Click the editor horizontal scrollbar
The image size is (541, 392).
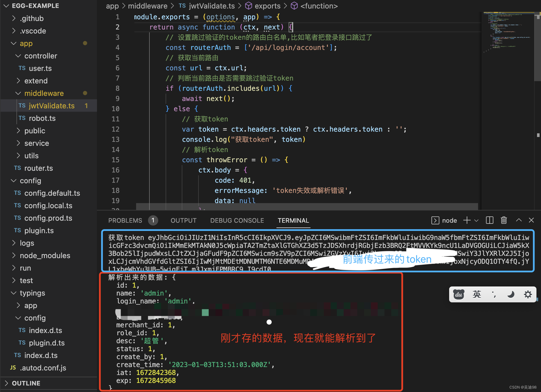click(x=307, y=206)
